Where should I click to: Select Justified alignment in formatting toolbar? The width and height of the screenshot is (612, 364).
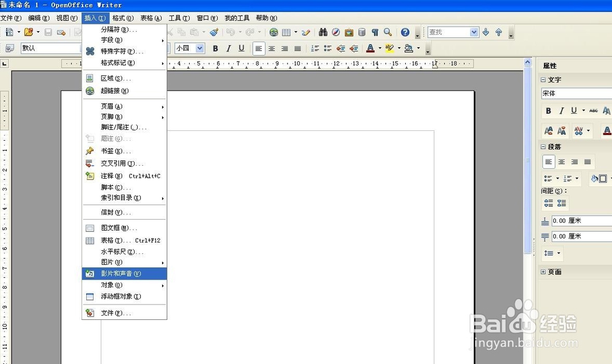coord(297,48)
